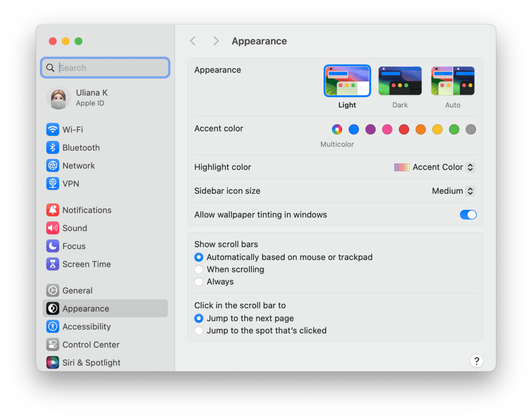This screenshot has width=532, height=419.
Task: Open Bluetooth settings icon
Action: (53, 148)
